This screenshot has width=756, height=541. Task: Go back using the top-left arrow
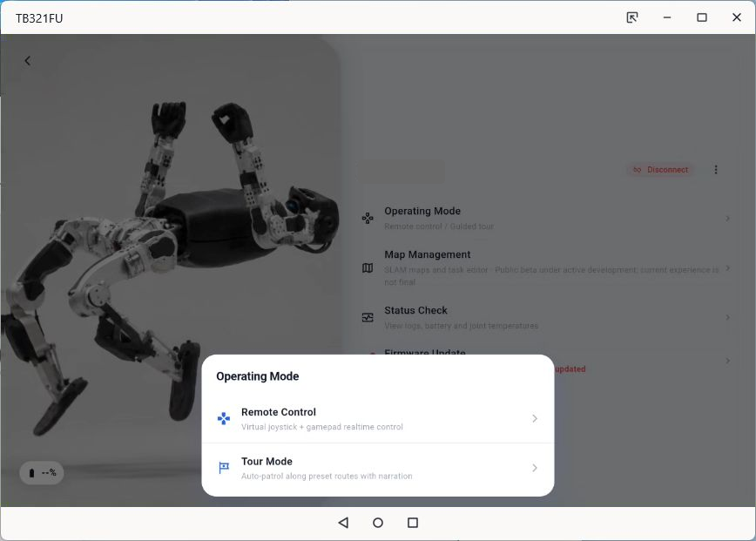coord(28,61)
